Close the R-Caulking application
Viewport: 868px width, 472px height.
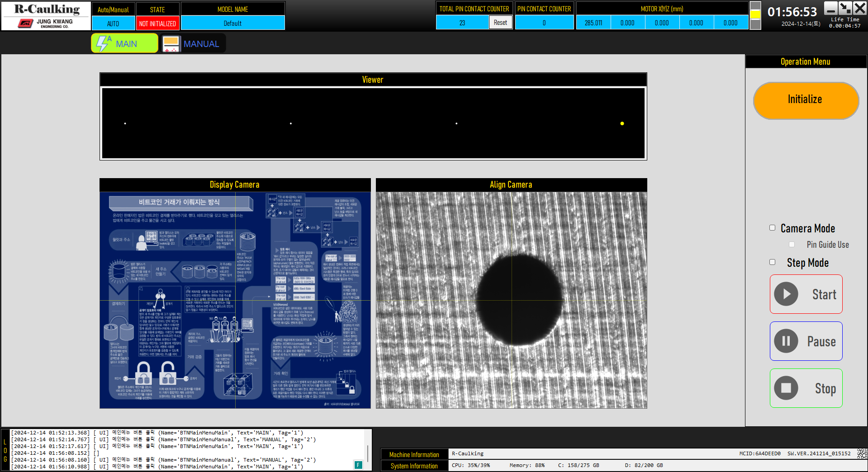coord(860,8)
